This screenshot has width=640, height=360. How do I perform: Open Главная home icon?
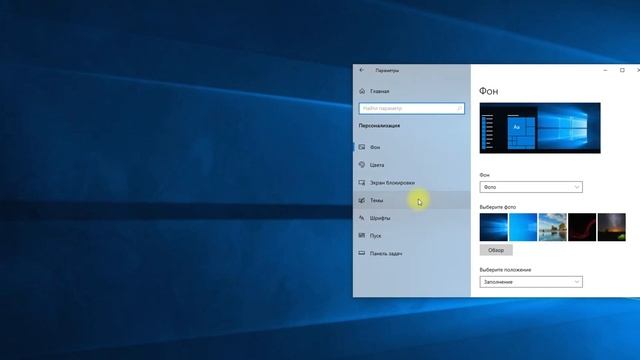(362, 91)
